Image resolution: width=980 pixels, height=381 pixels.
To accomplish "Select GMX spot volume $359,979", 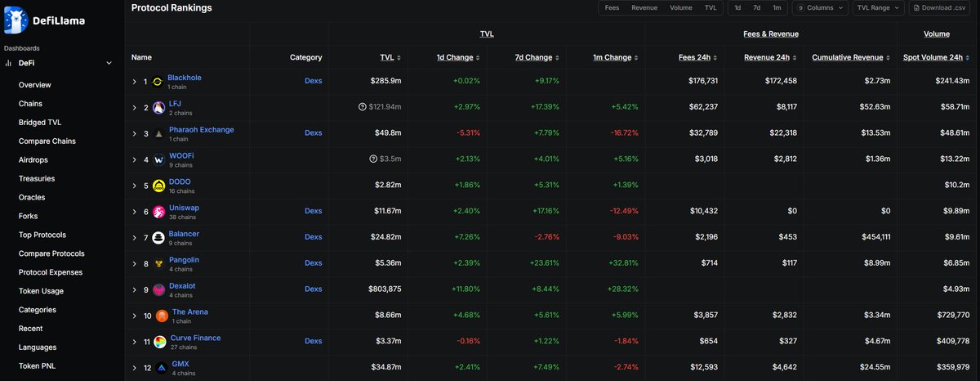I will click(952, 367).
